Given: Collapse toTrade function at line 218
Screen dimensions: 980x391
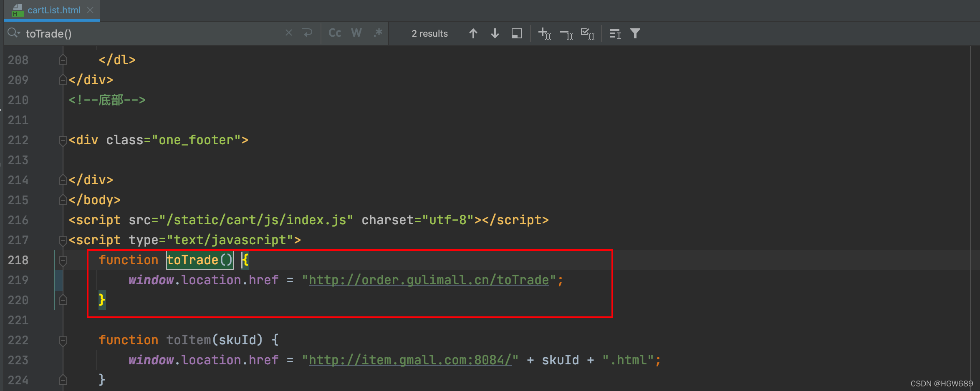Looking at the screenshot, I should pos(63,260).
